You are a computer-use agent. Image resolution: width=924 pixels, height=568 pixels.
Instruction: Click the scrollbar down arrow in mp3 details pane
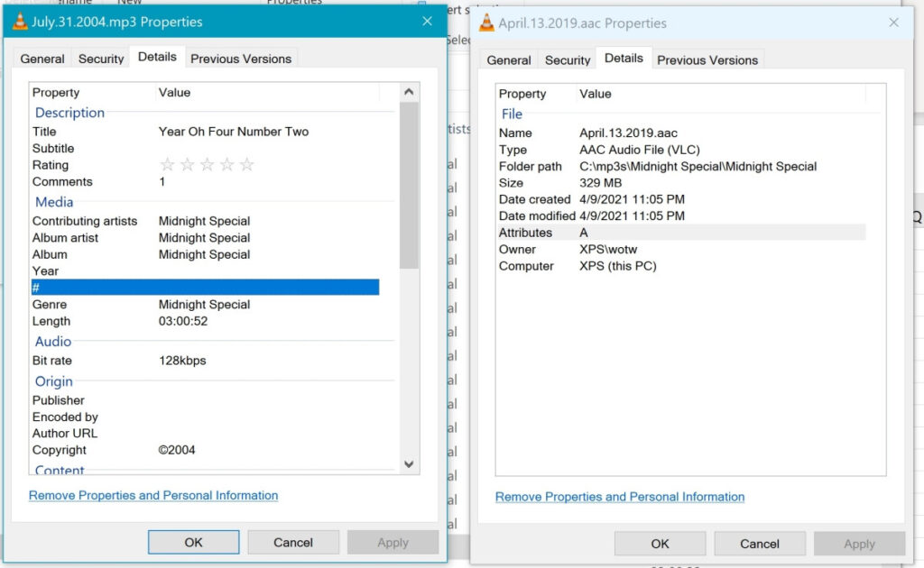coord(409,463)
